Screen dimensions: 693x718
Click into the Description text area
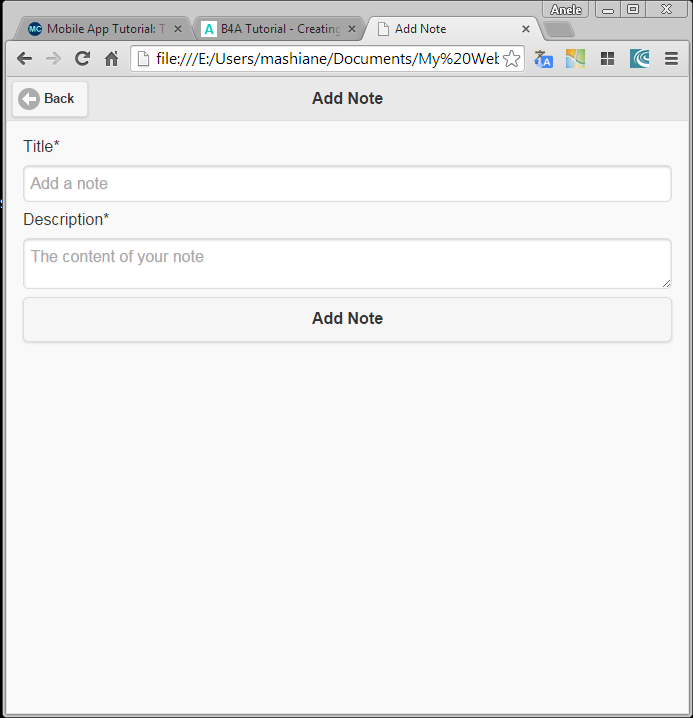click(347, 263)
